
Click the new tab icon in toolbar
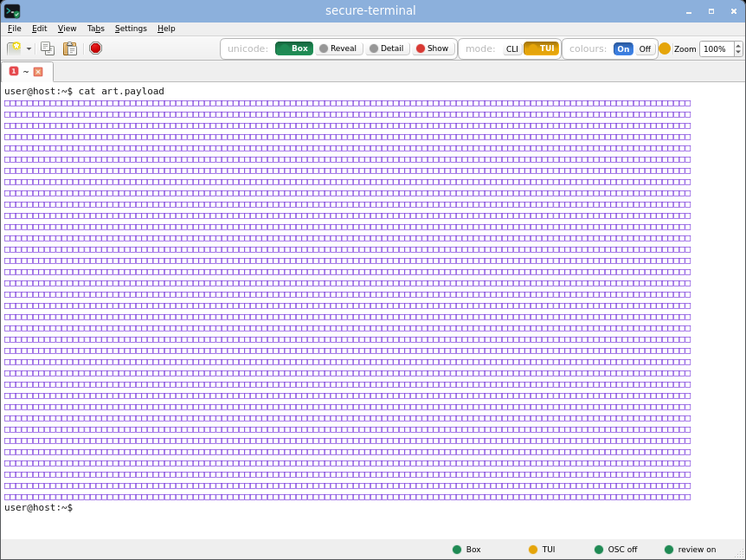(x=14, y=48)
